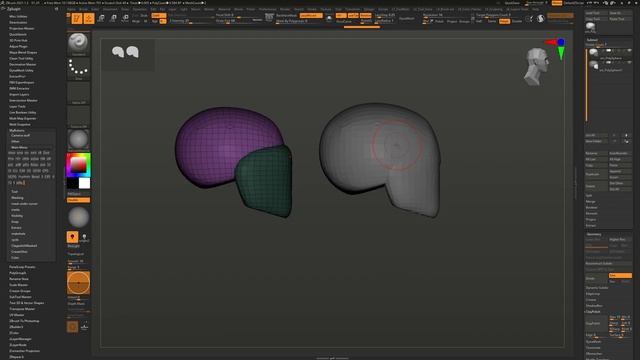Open the Preferences menu
The height and width of the screenshot is (360, 640).
pyautogui.click(x=267, y=9)
